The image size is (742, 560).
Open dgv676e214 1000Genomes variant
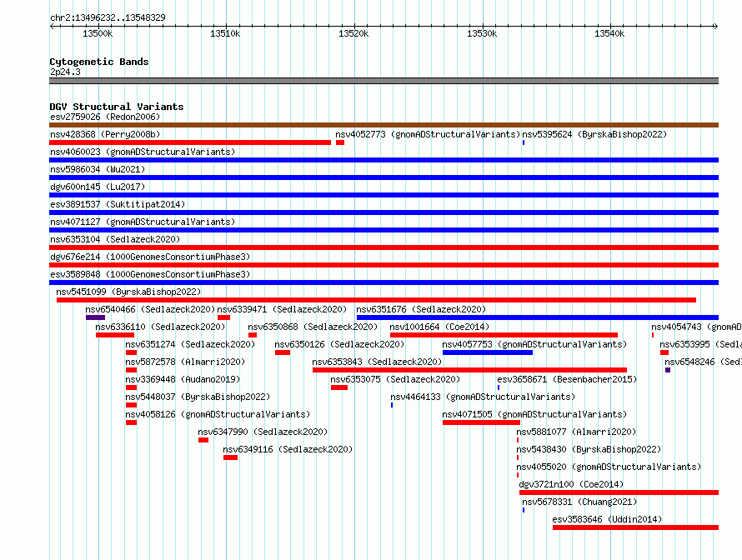(150, 257)
